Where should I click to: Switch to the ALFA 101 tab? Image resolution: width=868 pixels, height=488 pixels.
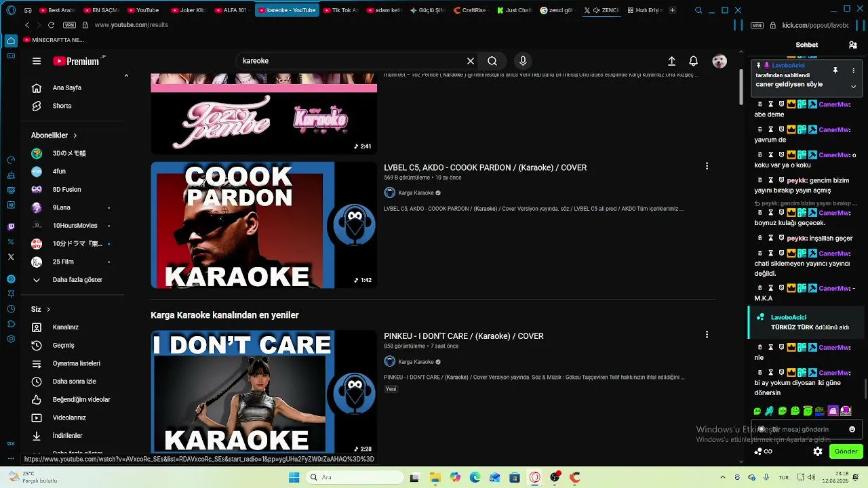[x=232, y=10]
